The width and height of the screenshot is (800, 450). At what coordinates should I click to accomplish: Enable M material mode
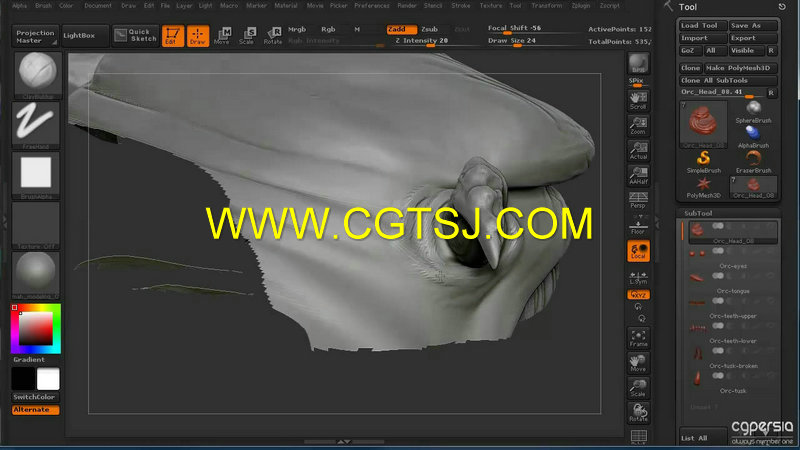(x=357, y=30)
